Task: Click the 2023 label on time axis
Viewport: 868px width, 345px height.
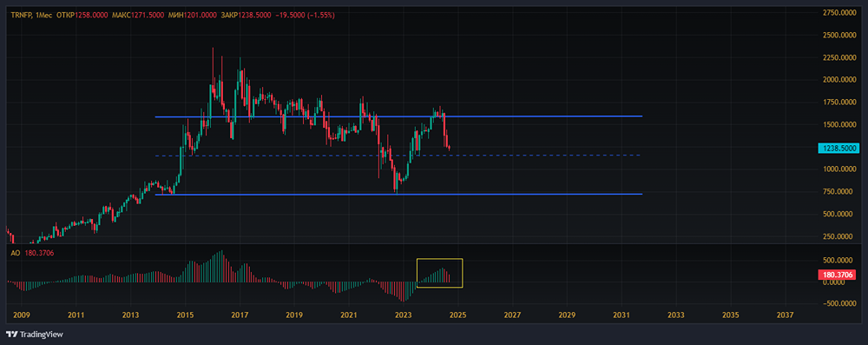Action: tap(404, 315)
